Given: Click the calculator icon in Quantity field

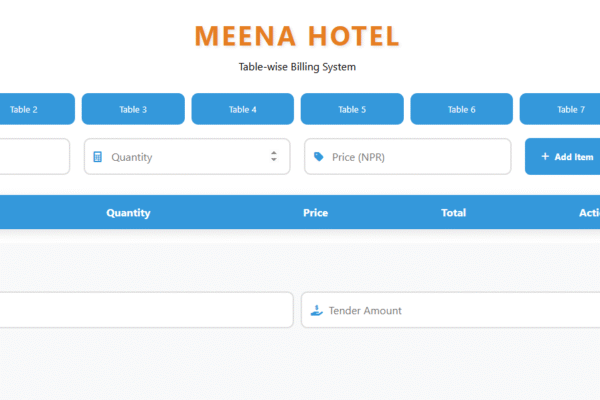Looking at the screenshot, I should pos(98,157).
